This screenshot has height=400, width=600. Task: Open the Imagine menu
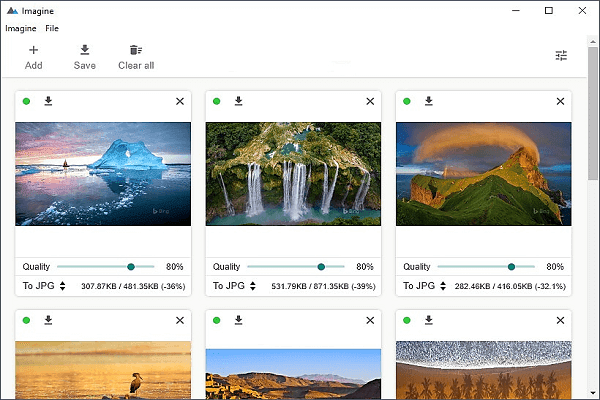[21, 28]
